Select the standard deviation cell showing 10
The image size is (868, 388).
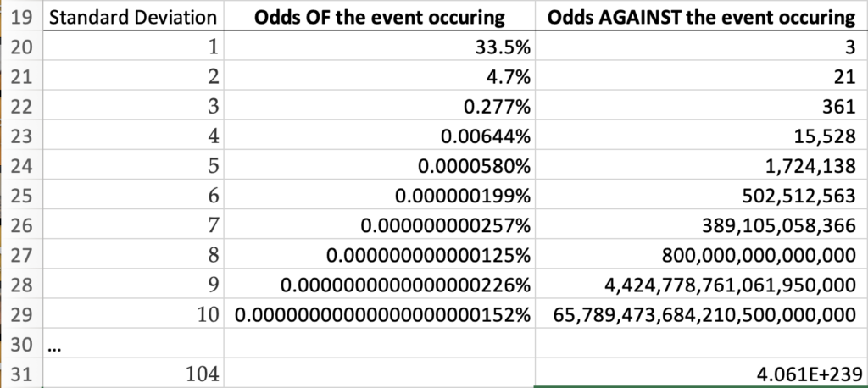132,313
